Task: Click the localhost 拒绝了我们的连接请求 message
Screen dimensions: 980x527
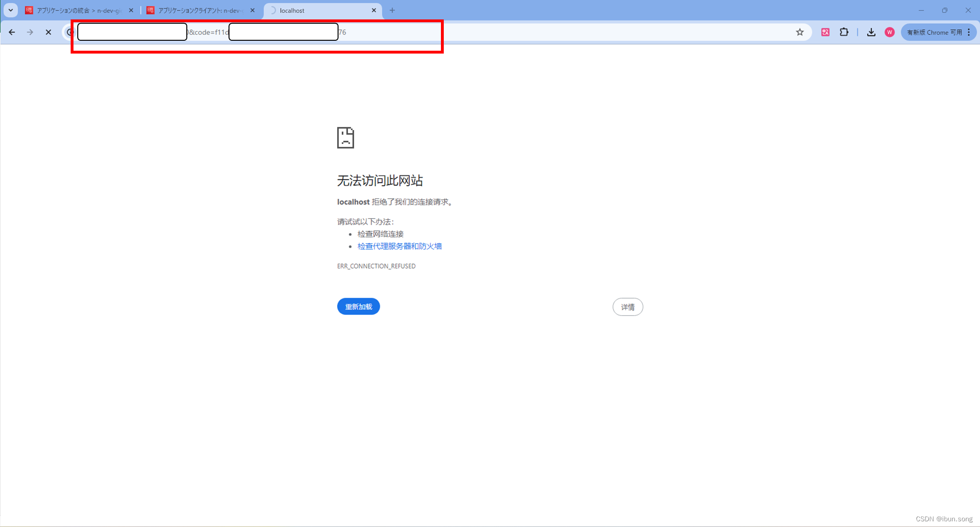Action: tap(395, 202)
